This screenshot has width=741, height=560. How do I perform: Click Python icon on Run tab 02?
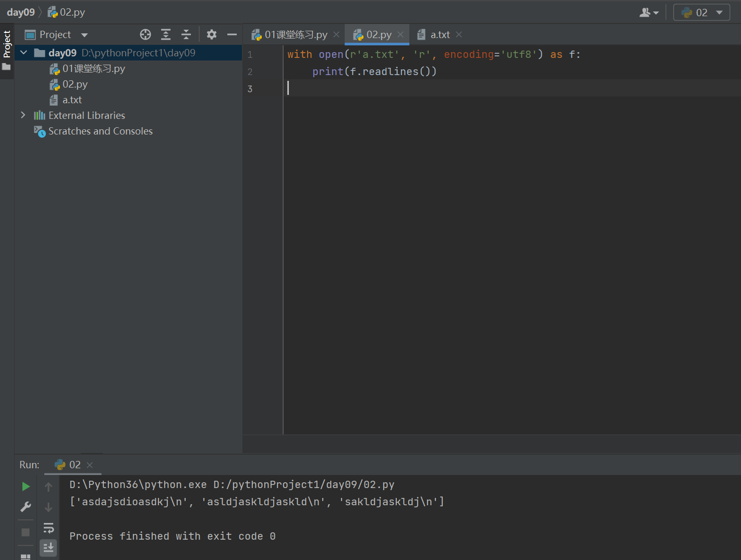[x=60, y=465]
